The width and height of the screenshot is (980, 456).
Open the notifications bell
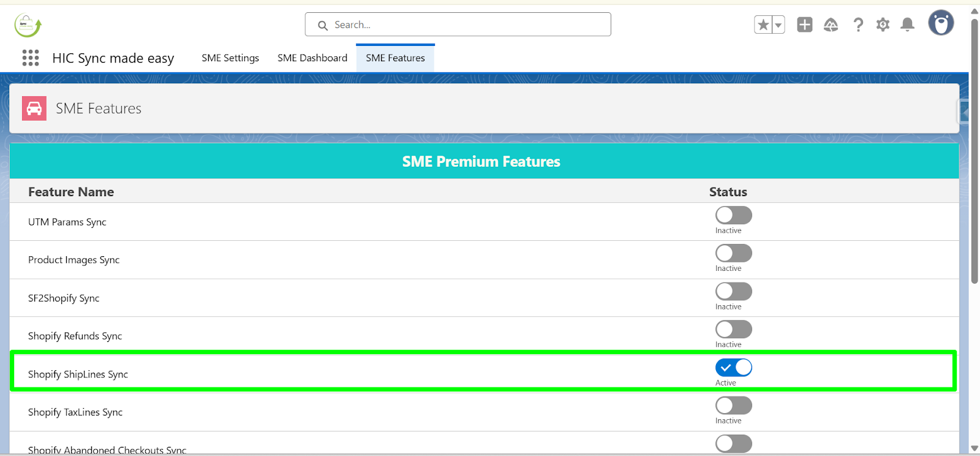[907, 25]
